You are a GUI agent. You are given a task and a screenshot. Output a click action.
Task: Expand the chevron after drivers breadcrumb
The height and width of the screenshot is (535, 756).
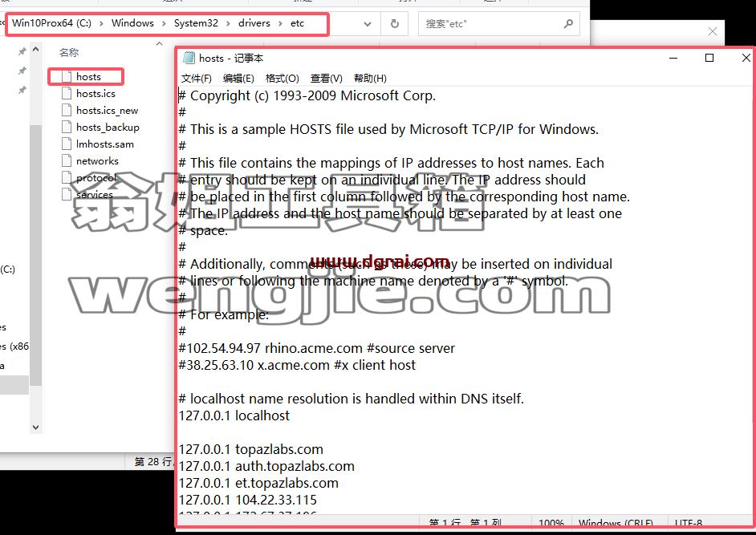[280, 23]
